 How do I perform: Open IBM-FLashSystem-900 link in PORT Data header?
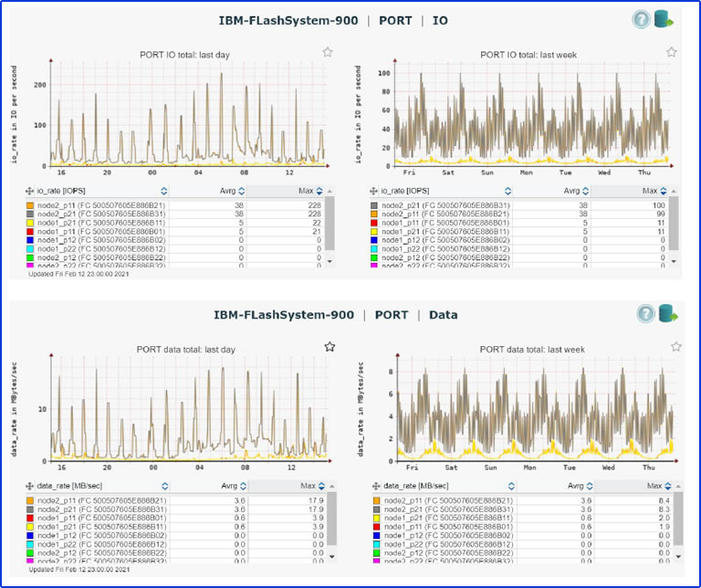[x=284, y=315]
